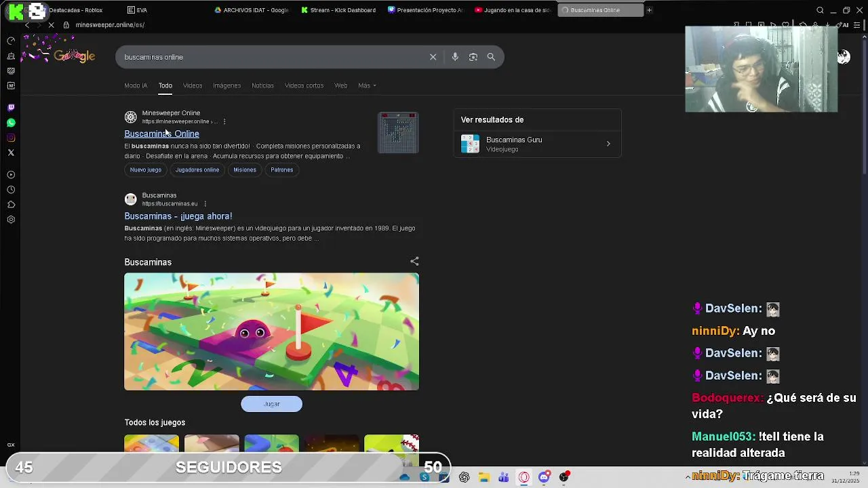Open ChatGPT from the taskbar

point(464,477)
